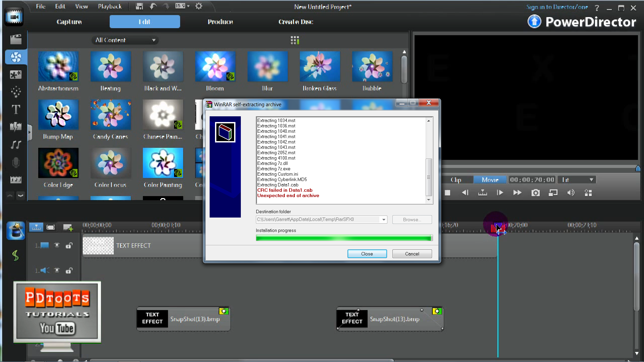Image resolution: width=644 pixels, height=362 pixels.
Task: Toggle lock on video track 1
Action: point(69,245)
